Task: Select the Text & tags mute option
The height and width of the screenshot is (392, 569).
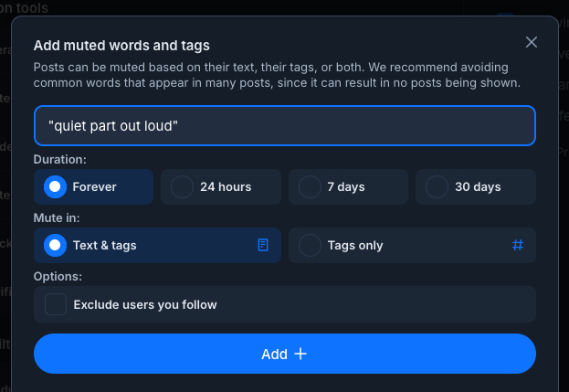Action: (56, 245)
